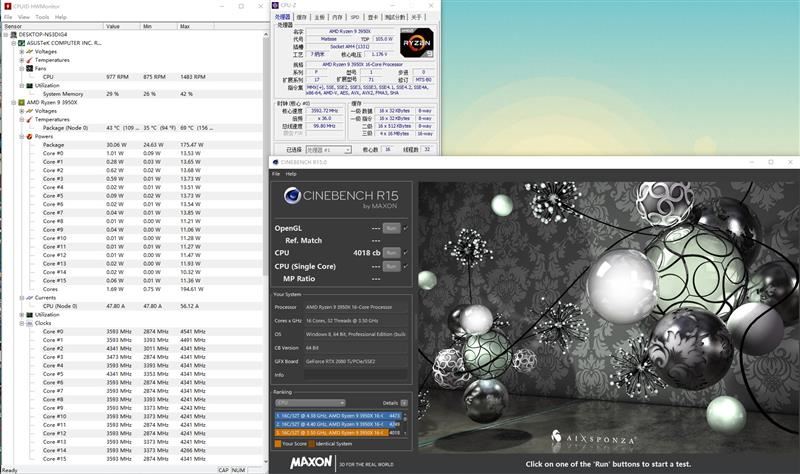Click the Voltages icon under ASUSTeK

30,52
